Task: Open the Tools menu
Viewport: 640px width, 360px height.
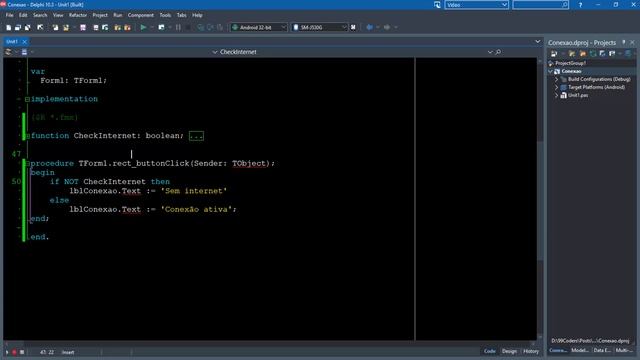Action: [x=165, y=15]
